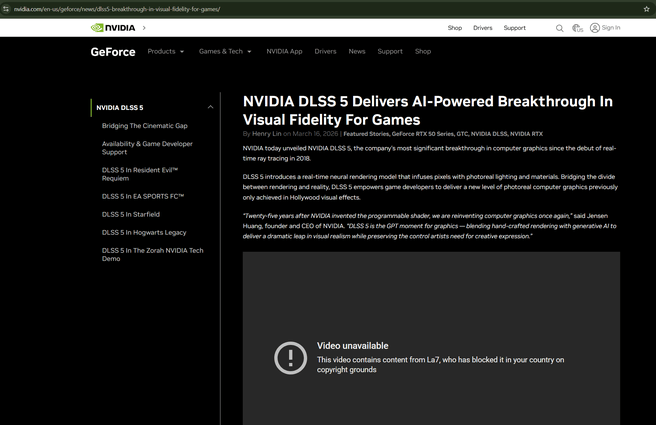Open the GTC tag link
This screenshot has height=425, width=656.
462,134
